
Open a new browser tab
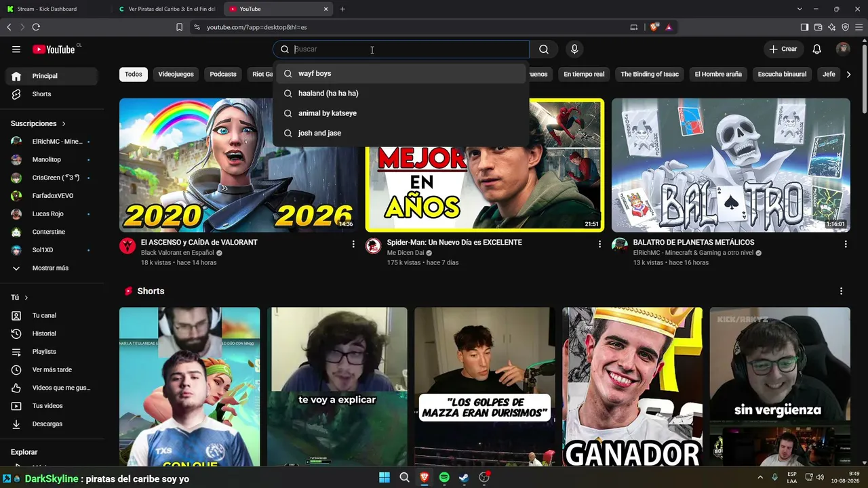[342, 9]
